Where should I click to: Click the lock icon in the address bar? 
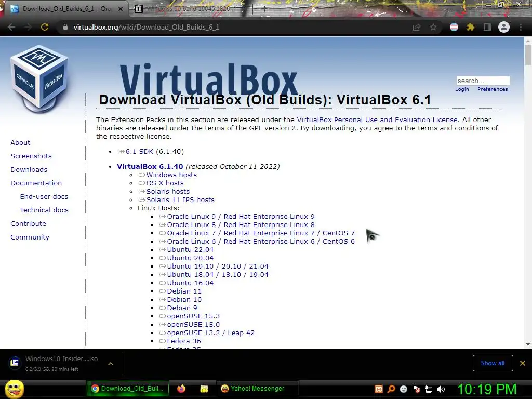65,27
